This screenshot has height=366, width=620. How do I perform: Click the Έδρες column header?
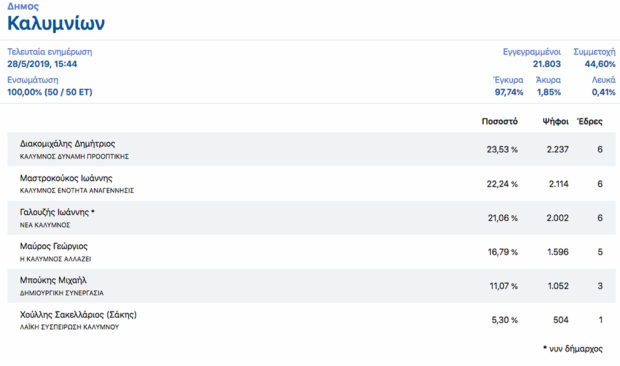(x=590, y=121)
